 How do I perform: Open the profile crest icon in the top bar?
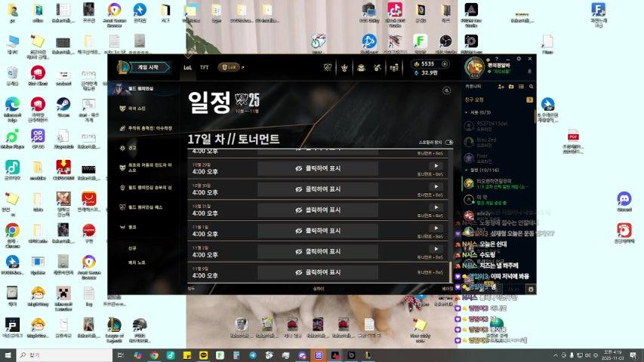344,67
